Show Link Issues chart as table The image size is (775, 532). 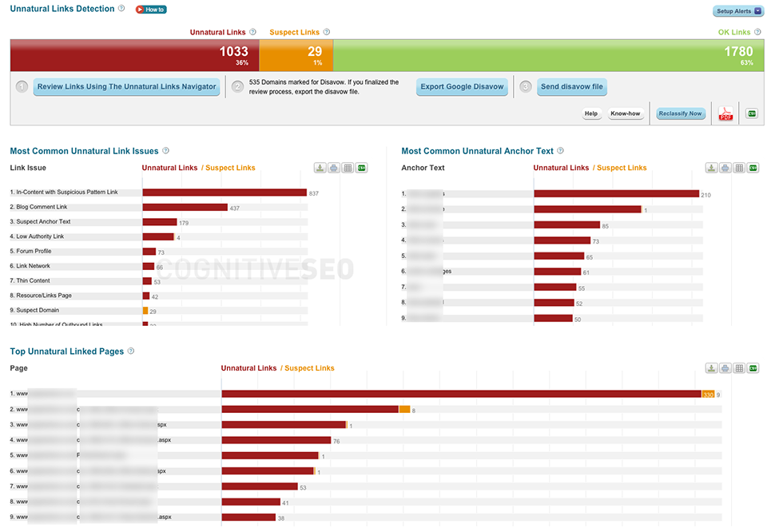point(348,168)
